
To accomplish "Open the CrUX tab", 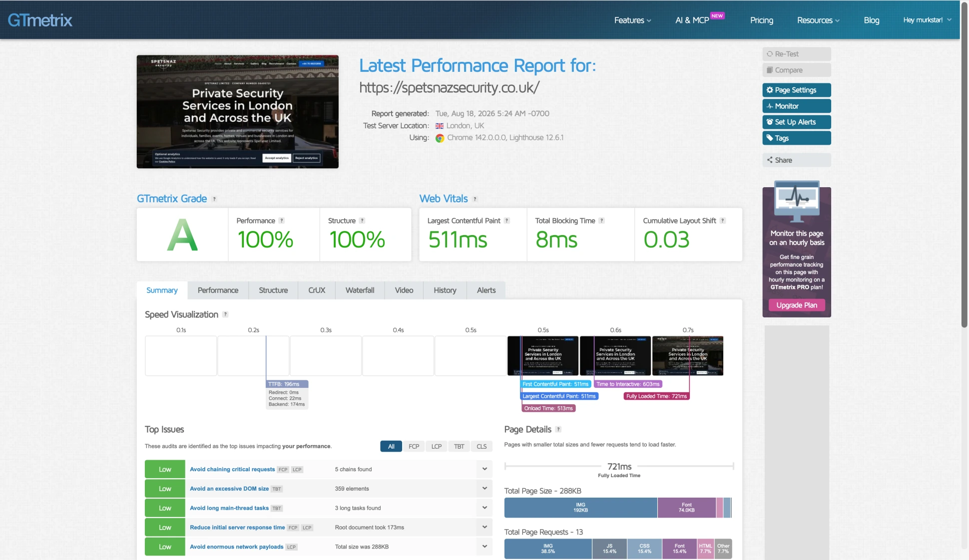I will (317, 290).
